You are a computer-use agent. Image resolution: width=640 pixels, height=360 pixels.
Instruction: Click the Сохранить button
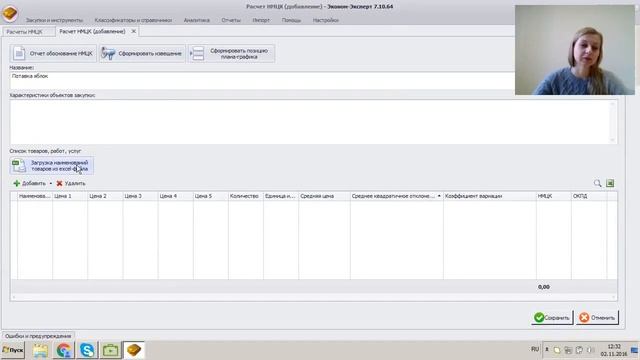[x=552, y=318]
